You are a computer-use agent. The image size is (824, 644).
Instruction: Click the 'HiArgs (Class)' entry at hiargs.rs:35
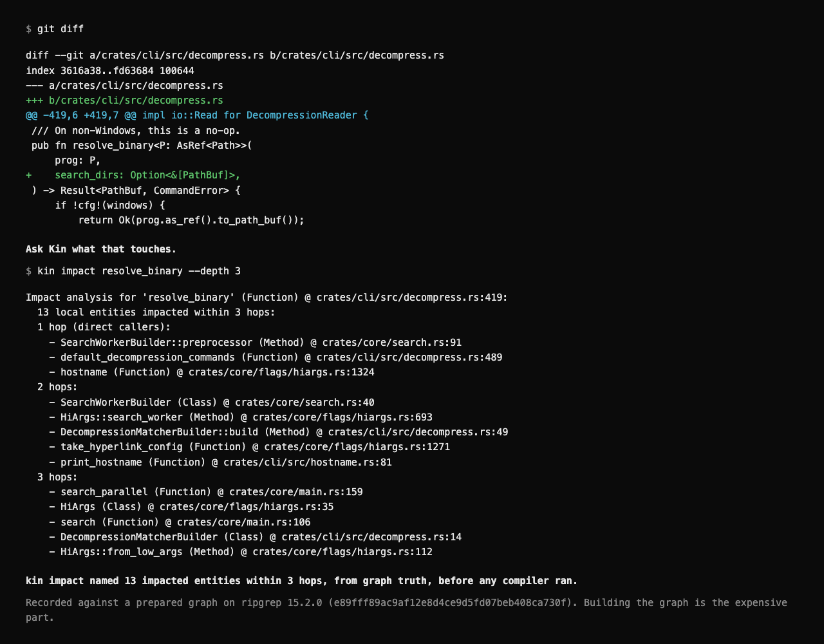(191, 507)
